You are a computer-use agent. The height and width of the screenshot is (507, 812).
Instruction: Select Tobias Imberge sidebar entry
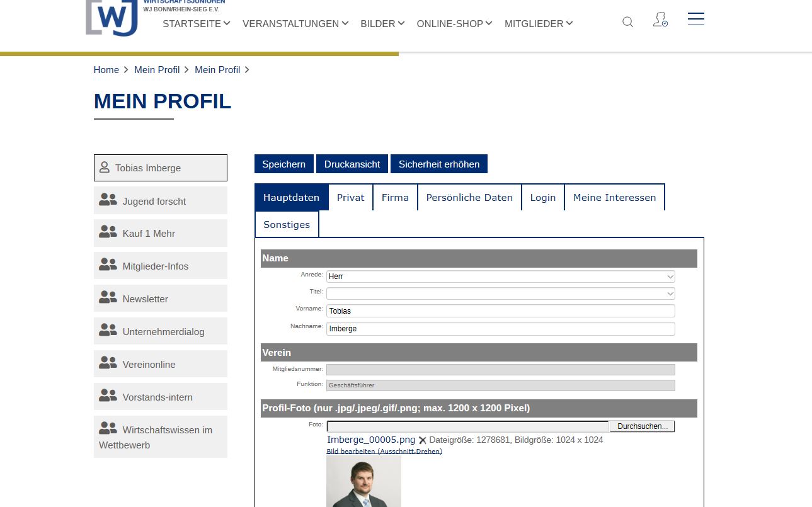(x=161, y=168)
